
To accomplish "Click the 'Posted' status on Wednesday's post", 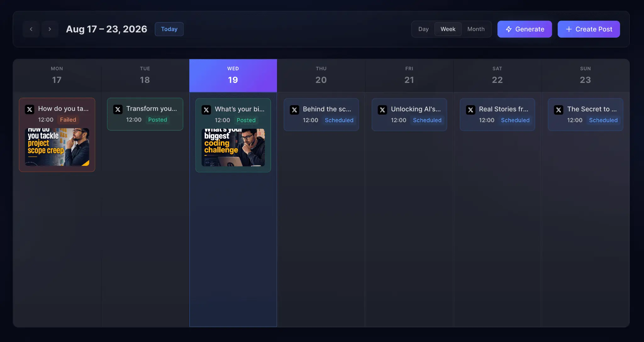I will click(246, 120).
